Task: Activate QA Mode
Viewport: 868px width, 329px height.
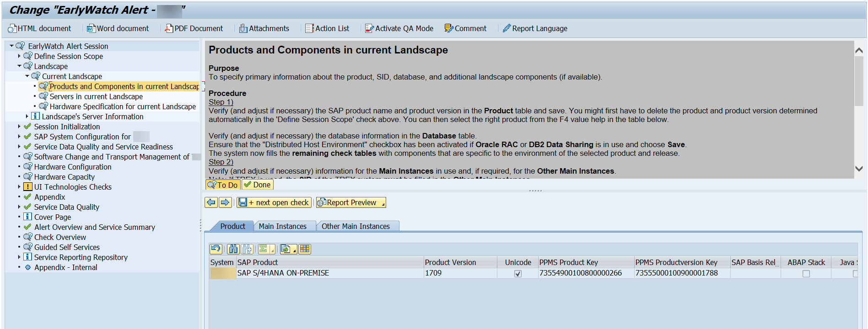Action: pyautogui.click(x=399, y=28)
